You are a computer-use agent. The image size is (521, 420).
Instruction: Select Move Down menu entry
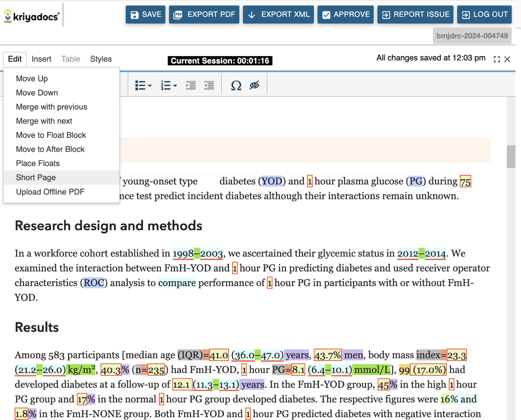[x=62, y=93]
